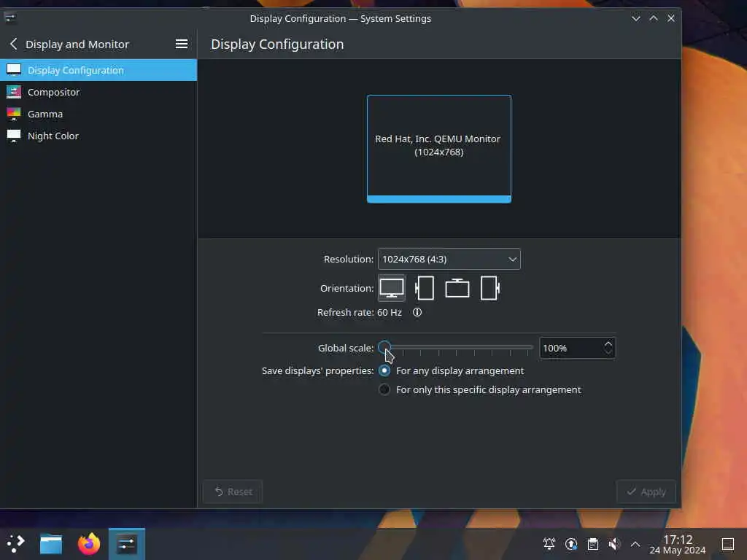747x560 pixels.
Task: Select the QEMU Monitor display preview
Action: click(x=438, y=149)
